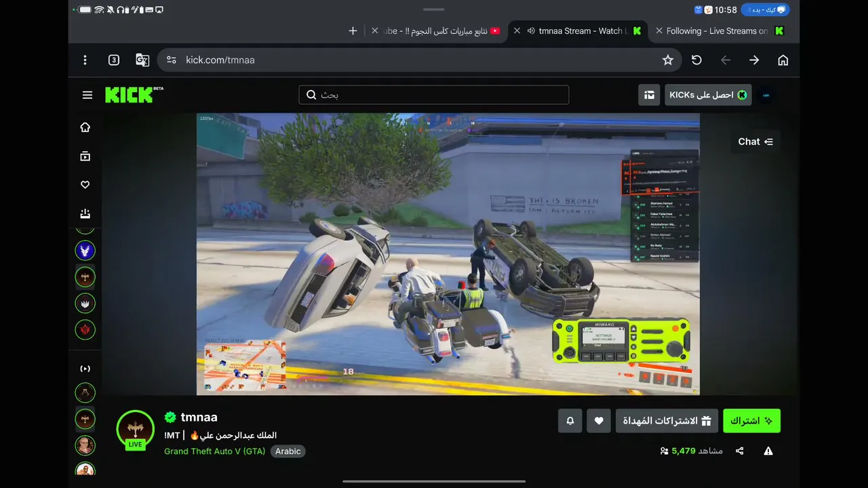This screenshot has width=868, height=488.
Task: Tap the blue pill in the status bar
Action: coord(765,10)
